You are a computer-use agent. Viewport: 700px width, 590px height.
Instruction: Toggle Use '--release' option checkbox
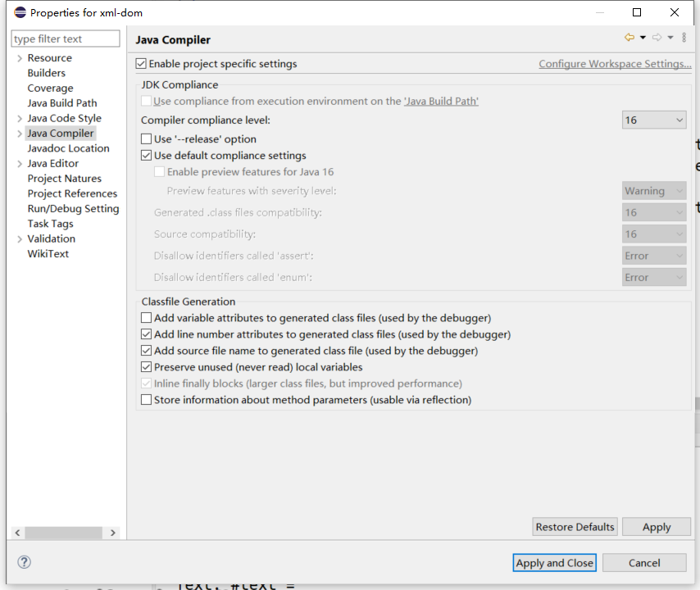147,138
